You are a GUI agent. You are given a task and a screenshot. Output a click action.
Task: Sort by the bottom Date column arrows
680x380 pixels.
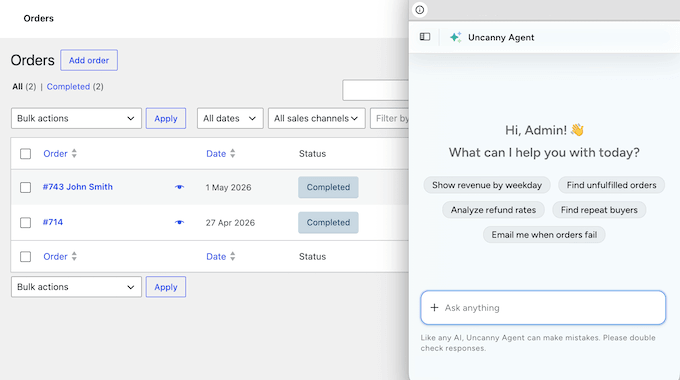point(232,256)
